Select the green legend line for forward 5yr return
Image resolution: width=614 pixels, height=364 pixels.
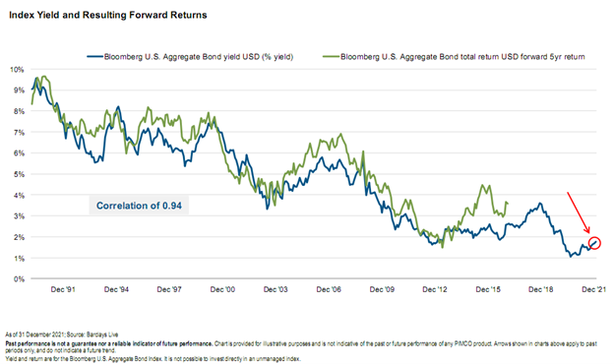(x=332, y=57)
